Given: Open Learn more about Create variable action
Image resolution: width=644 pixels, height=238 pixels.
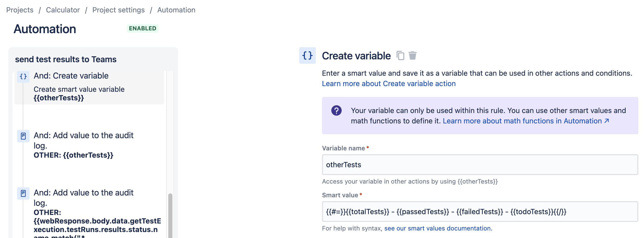Looking at the screenshot, I should tap(389, 83).
